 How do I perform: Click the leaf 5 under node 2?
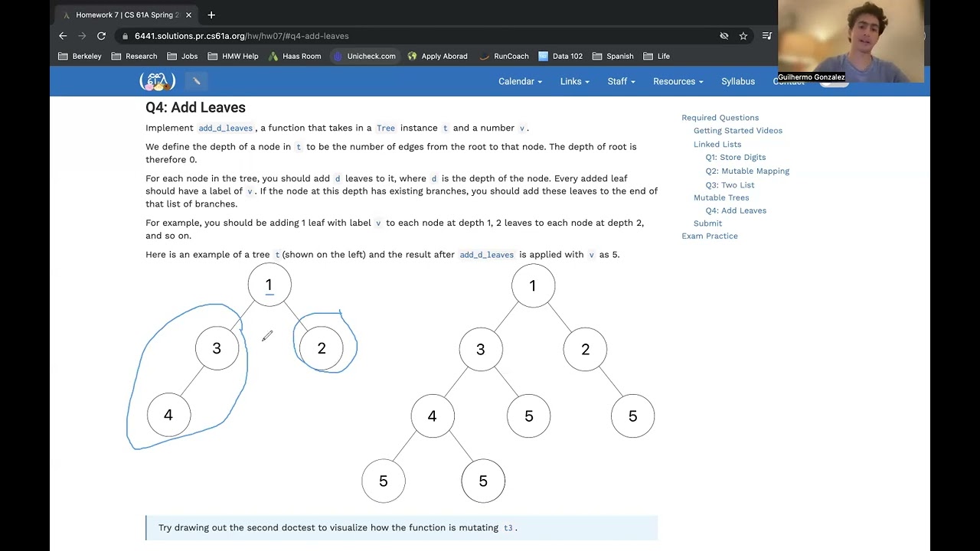pos(632,416)
